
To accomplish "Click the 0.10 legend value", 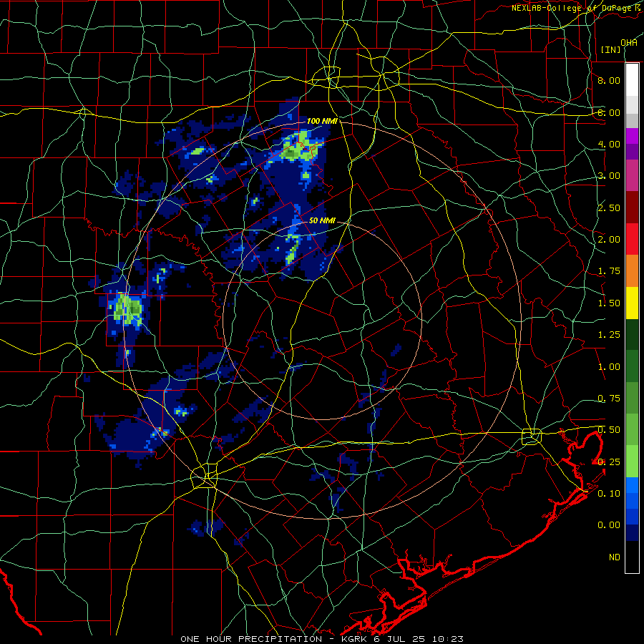I will [x=609, y=494].
